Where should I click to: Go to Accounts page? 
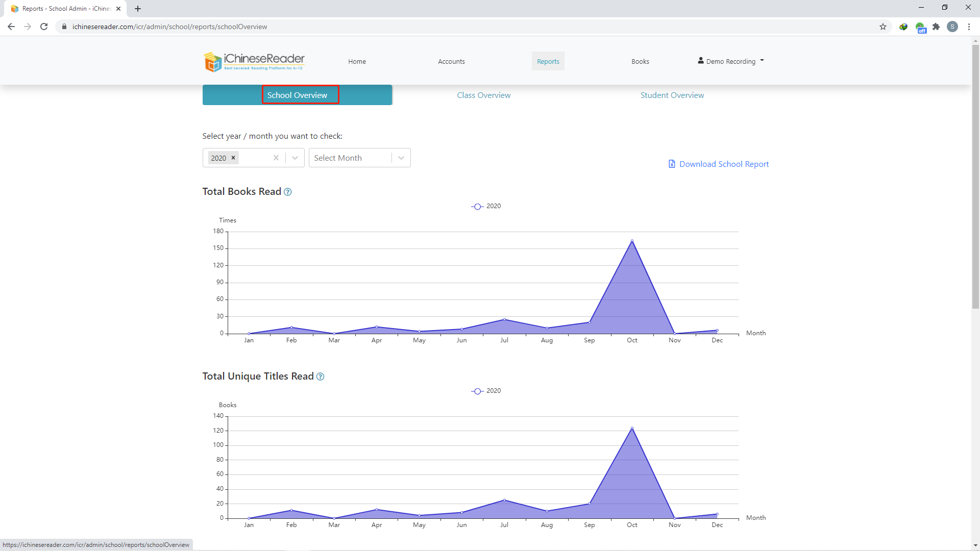(451, 61)
